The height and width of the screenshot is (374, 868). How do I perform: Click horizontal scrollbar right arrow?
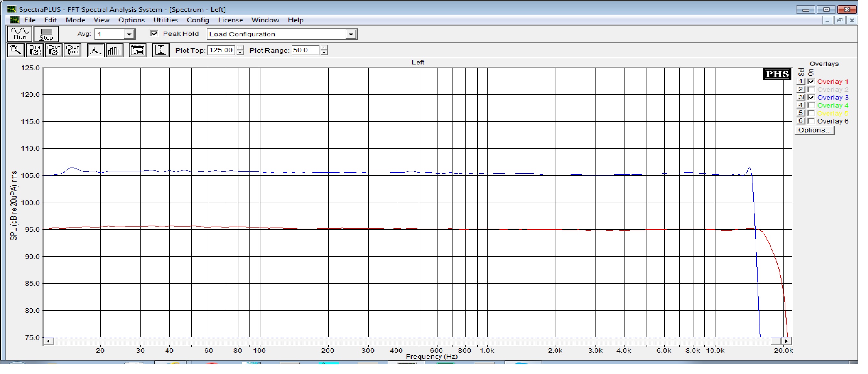[786, 341]
